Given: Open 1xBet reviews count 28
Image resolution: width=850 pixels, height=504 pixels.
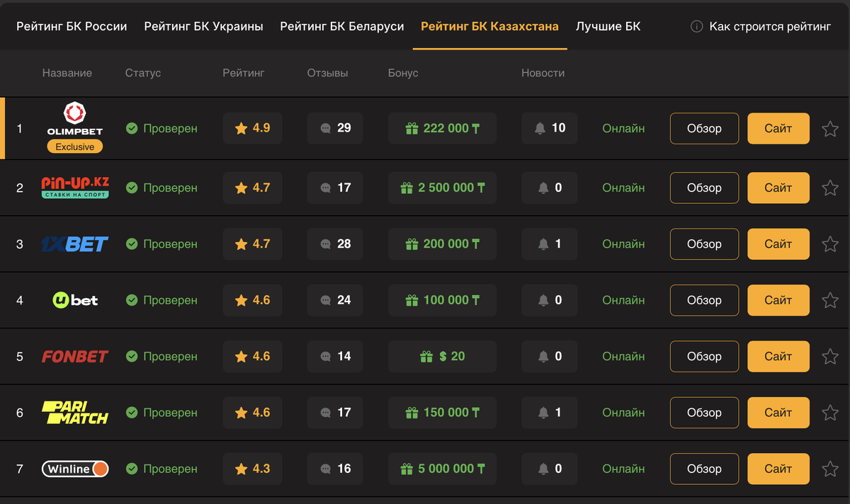Looking at the screenshot, I should 335,244.
